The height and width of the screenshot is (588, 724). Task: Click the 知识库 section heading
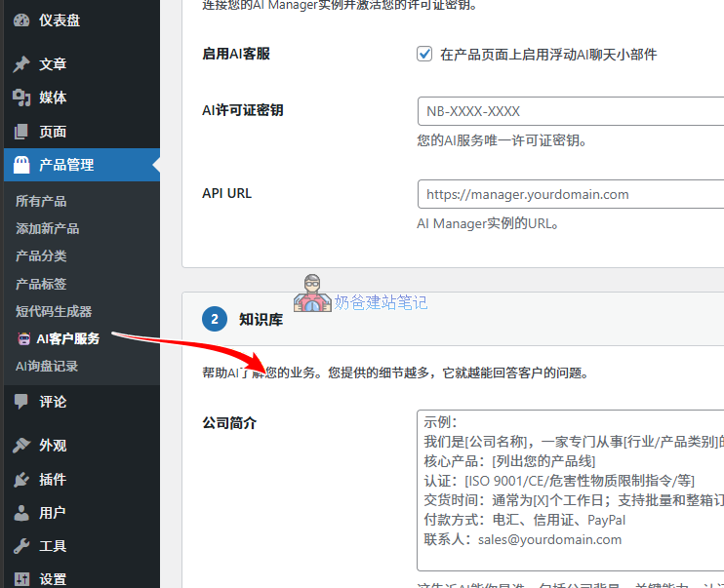click(x=261, y=320)
